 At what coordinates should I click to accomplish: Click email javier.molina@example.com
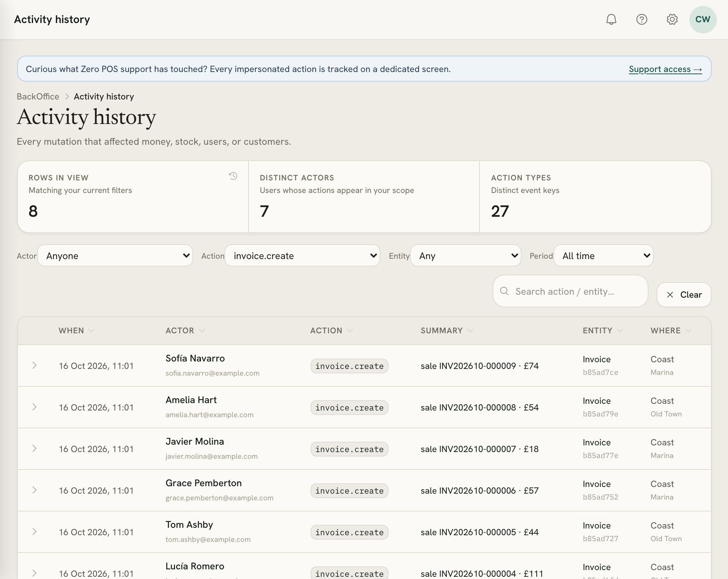(x=211, y=456)
